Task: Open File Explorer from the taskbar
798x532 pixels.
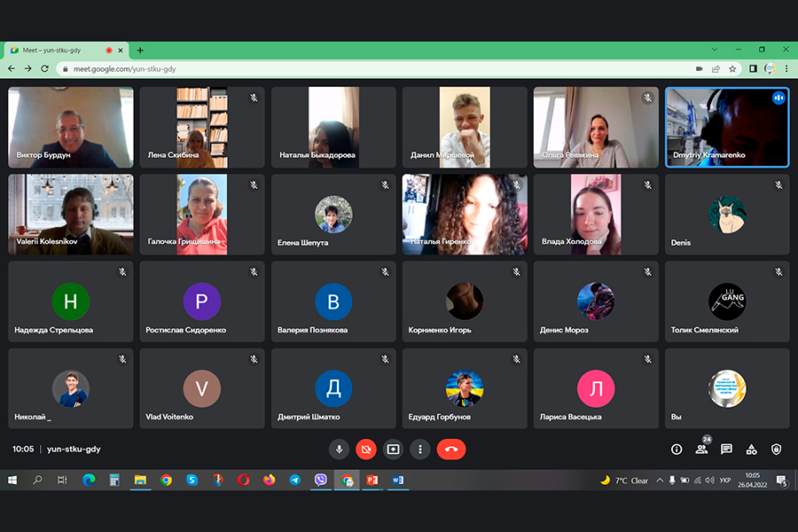Action: click(x=140, y=480)
